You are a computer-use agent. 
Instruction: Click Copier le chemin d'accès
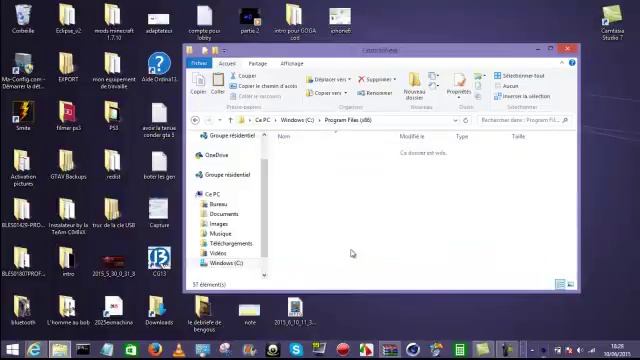[x=263, y=86]
